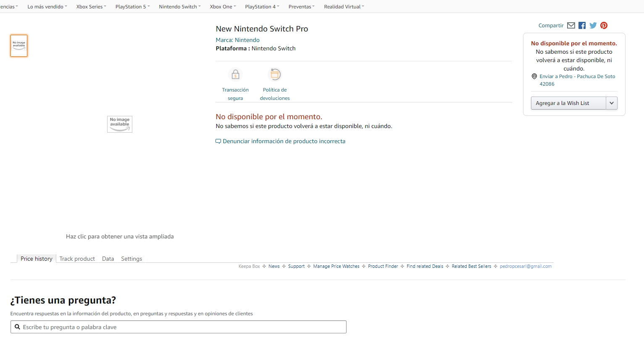Click the report incorrect info speech icon
Image resolution: width=644 pixels, height=343 pixels.
218,141
